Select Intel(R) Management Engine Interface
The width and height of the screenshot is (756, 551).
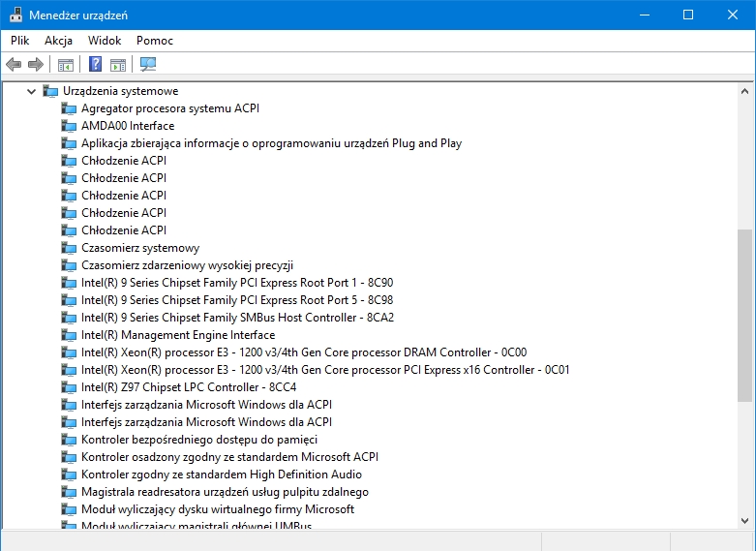pos(178,335)
